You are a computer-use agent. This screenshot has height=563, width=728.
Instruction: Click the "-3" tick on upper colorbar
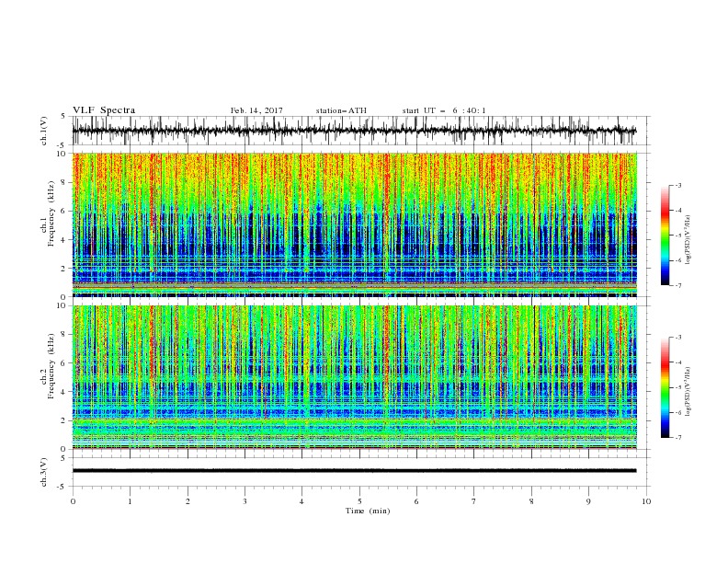677,185
